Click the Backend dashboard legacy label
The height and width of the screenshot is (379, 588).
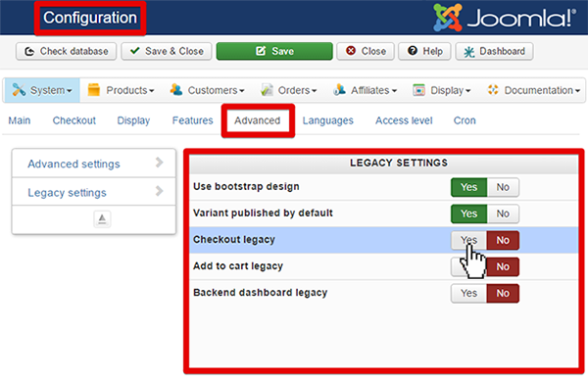pos(261,293)
